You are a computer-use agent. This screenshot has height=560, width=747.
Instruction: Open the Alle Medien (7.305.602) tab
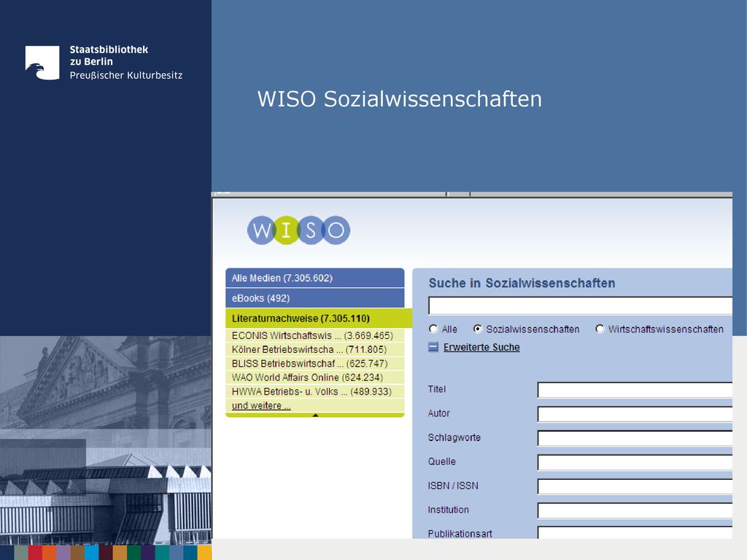[x=315, y=278]
